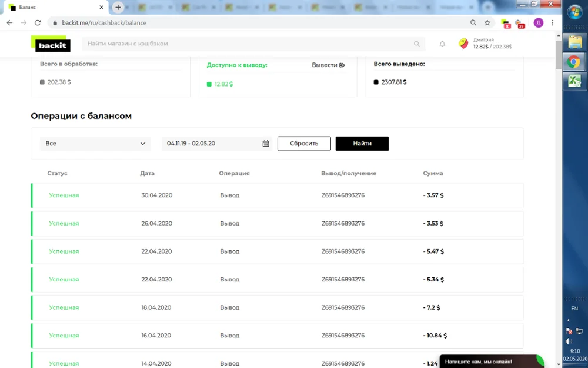Click the Windows Start orb
This screenshot has width=588, height=368.
pos(574,12)
